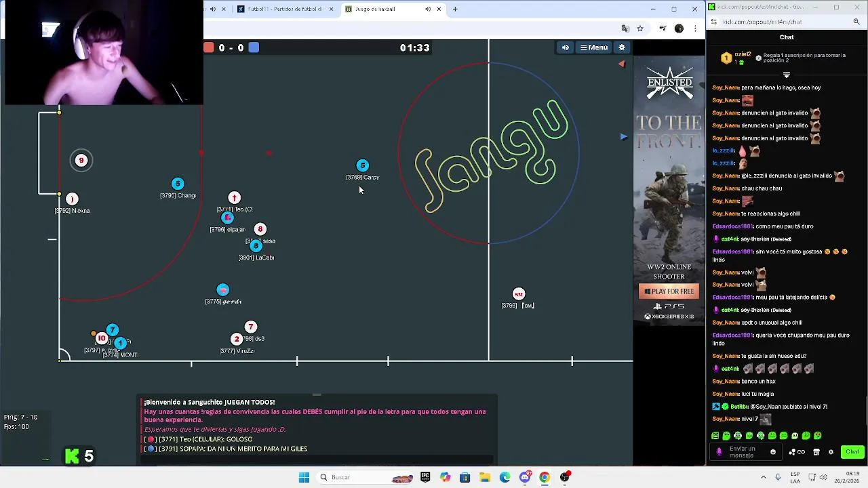The height and width of the screenshot is (488, 868).
Task: Click the blue ping arrow indicator
Action: tap(623, 136)
